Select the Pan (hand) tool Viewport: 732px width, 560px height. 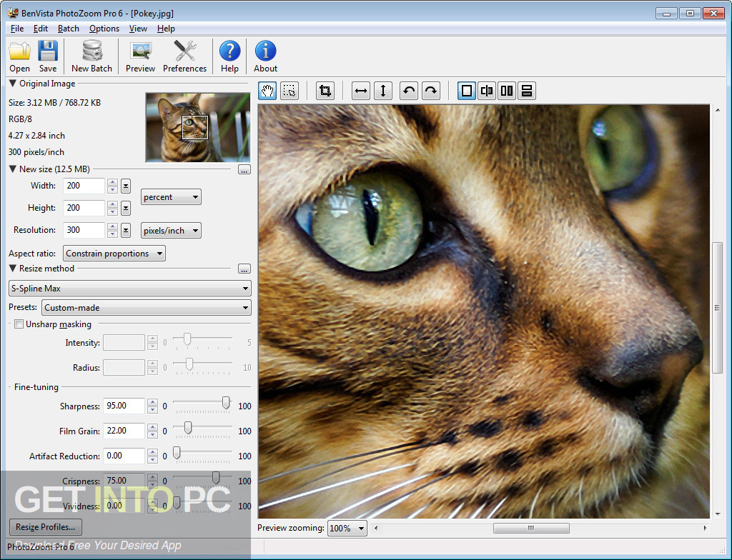[x=266, y=90]
